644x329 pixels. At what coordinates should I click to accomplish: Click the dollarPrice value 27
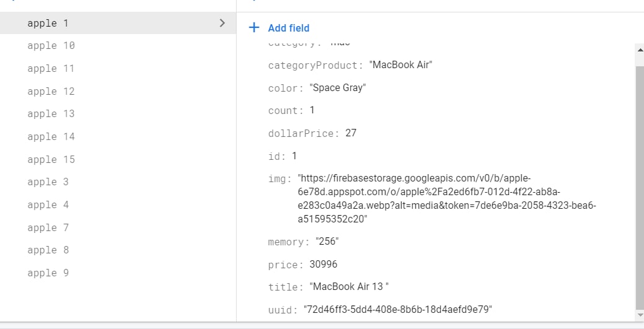(x=351, y=133)
